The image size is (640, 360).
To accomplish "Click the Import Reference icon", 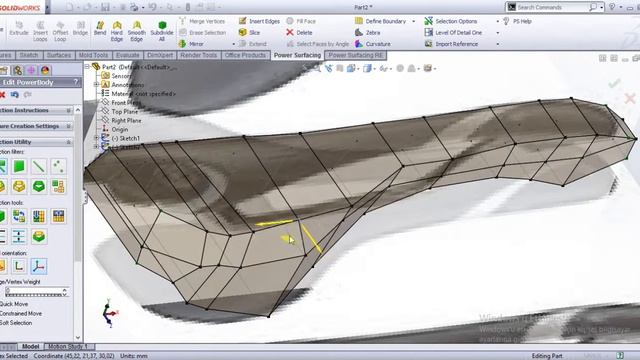I will pos(429,44).
